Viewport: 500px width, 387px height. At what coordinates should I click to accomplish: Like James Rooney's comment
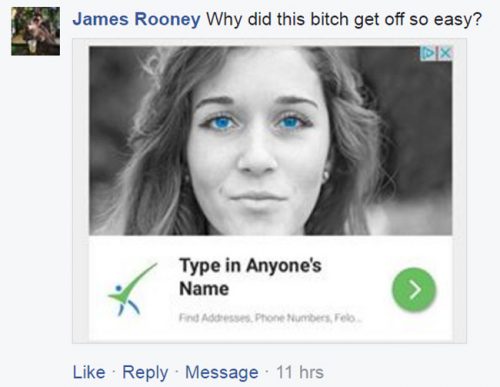(x=89, y=372)
